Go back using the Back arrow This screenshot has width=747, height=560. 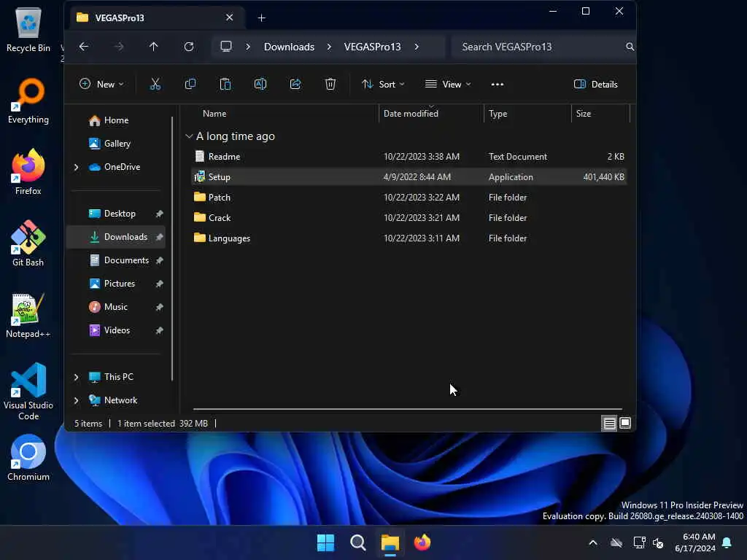(x=84, y=47)
